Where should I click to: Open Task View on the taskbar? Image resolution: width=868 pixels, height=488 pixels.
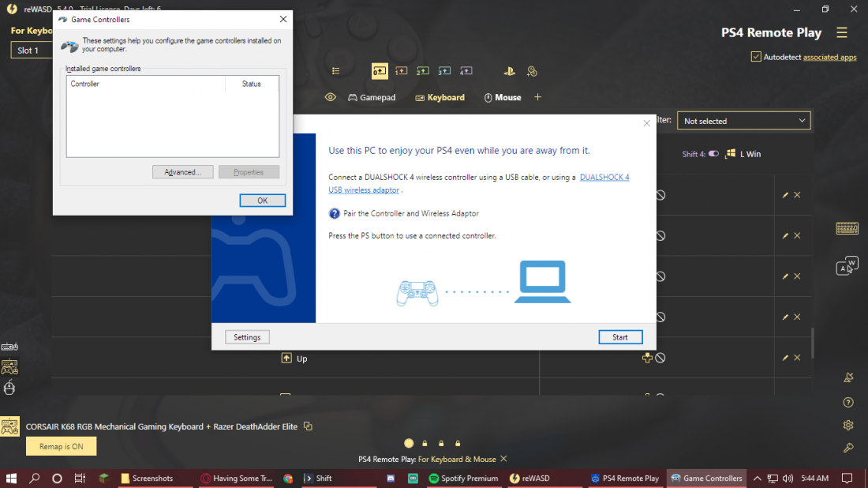click(80, 478)
